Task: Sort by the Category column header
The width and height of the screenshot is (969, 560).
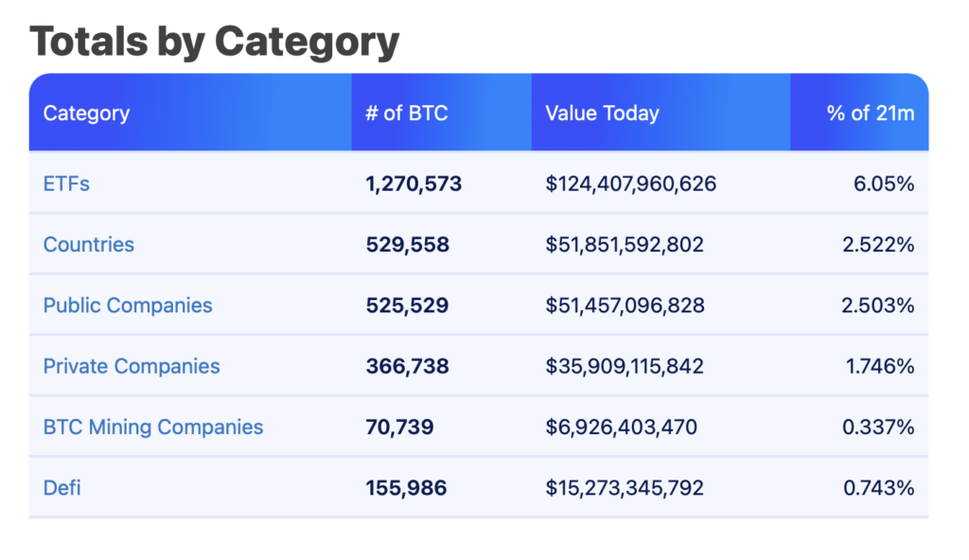Action: (86, 114)
